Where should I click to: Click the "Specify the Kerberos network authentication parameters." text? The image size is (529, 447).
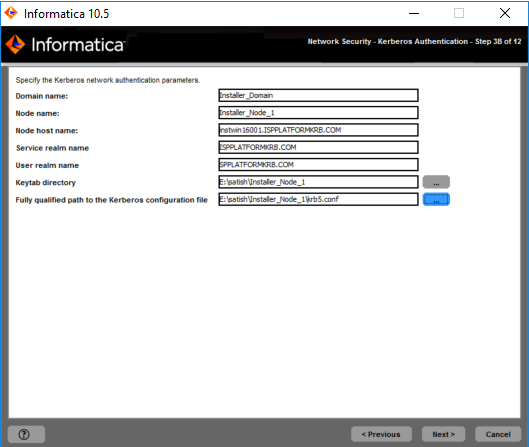(x=108, y=80)
